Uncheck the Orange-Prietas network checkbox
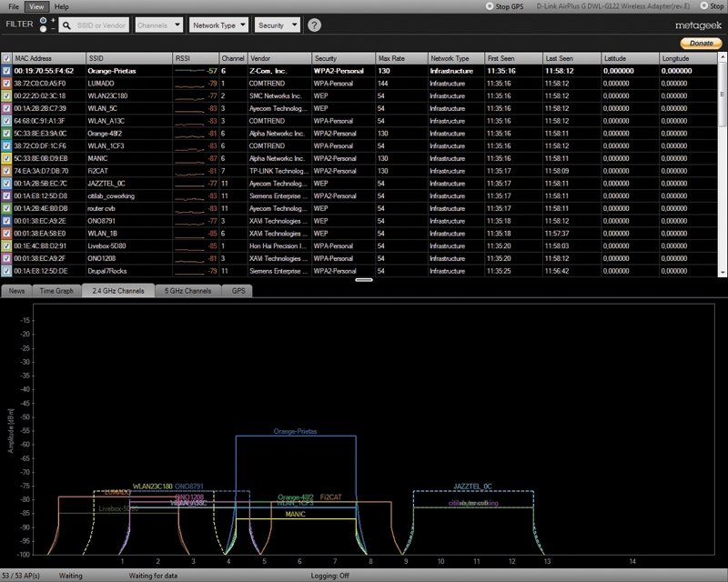Screen dimensions: 728x582 coord(6,71)
